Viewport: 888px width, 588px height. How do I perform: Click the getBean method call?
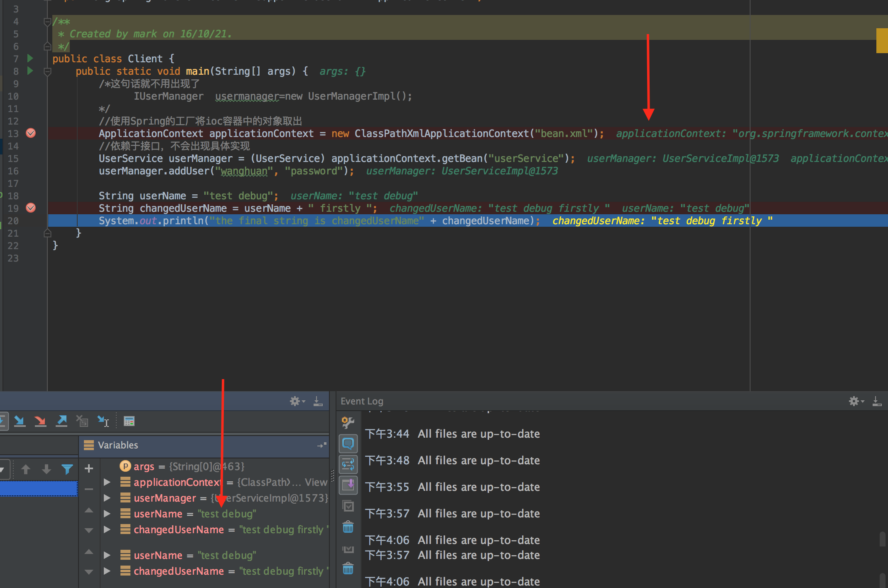[x=462, y=158]
